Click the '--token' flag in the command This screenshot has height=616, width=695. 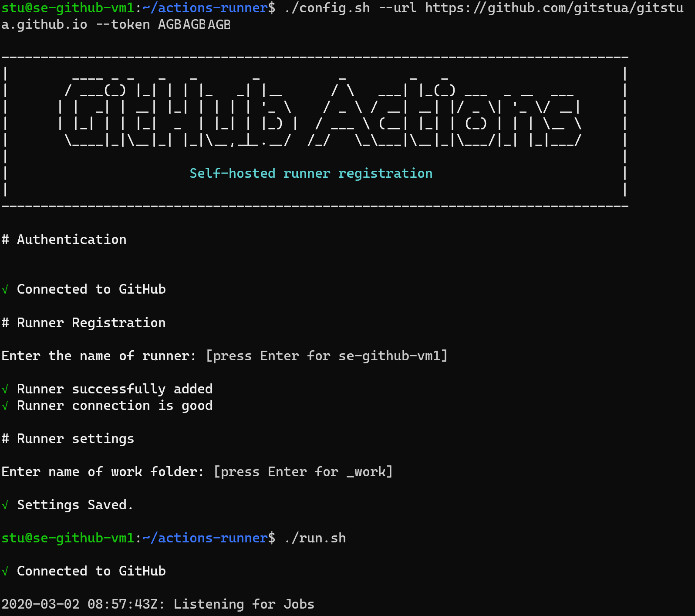pyautogui.click(x=123, y=24)
